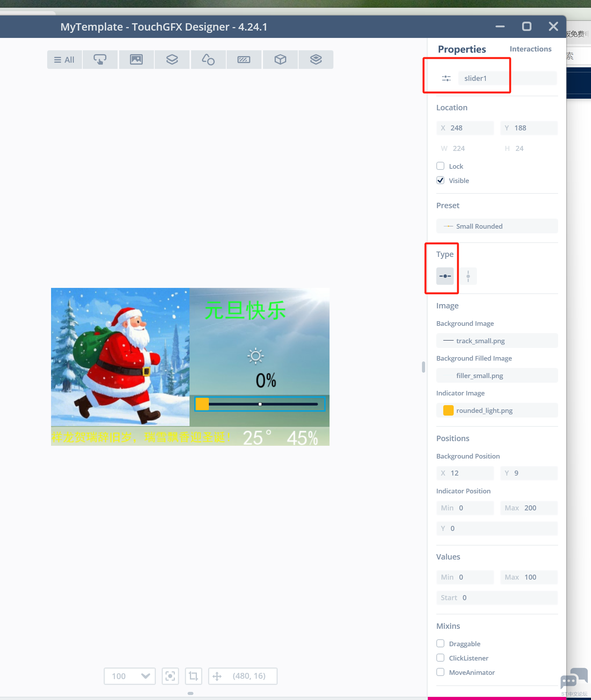Open the ST forum chat bubble icon
The image size is (591, 700).
574,678
